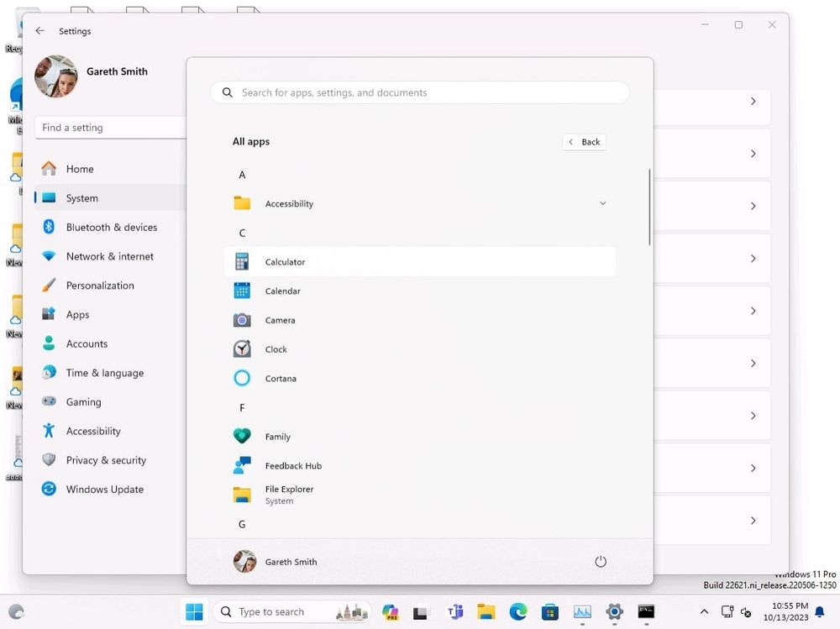Launch Cortana from All apps

pyautogui.click(x=419, y=378)
